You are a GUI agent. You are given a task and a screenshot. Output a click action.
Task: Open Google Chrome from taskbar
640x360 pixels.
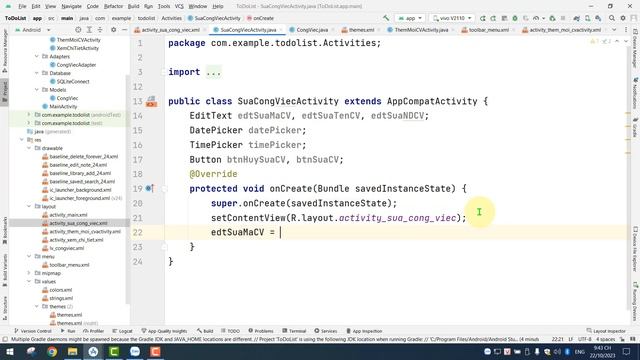(52, 351)
